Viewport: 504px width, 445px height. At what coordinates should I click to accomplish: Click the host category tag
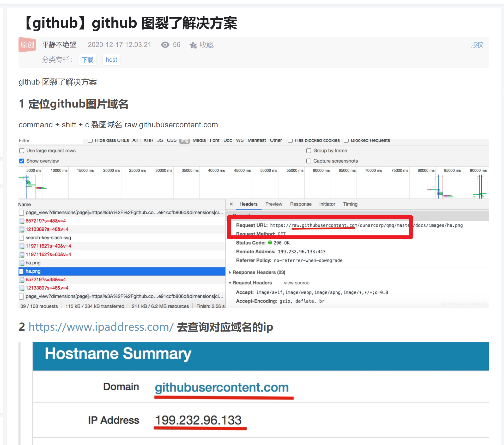point(111,60)
